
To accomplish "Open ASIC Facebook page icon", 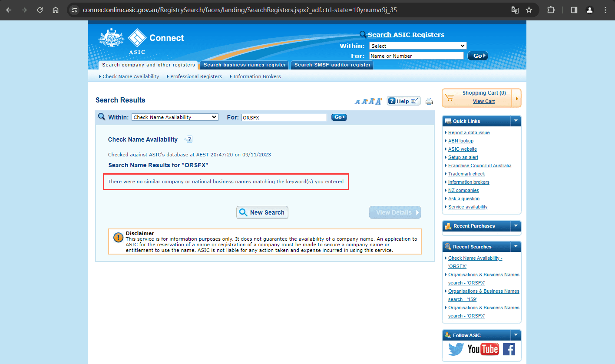I will 509,349.
